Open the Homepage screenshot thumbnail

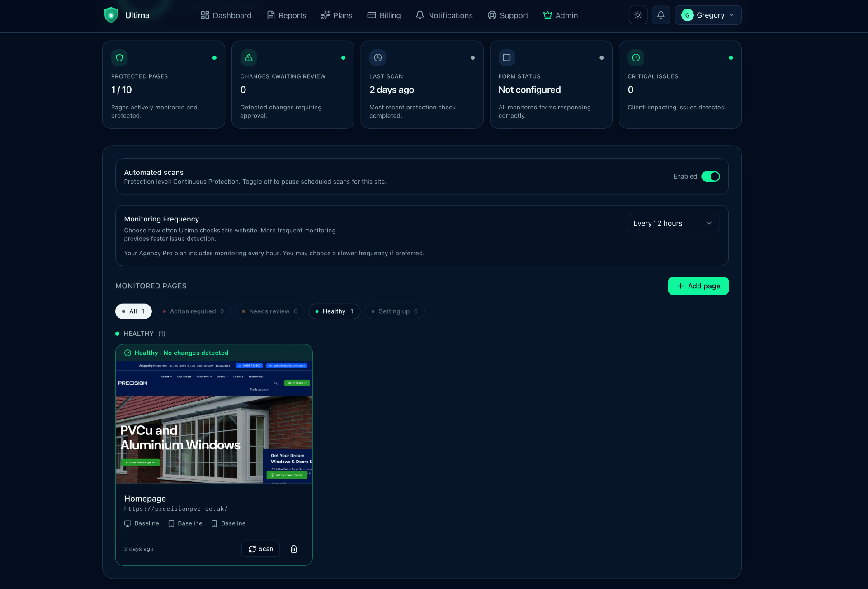214,423
